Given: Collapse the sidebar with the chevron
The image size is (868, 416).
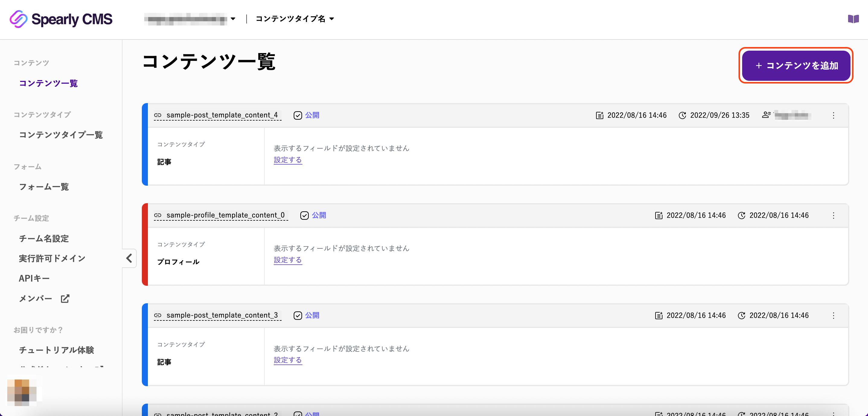Looking at the screenshot, I should [x=129, y=258].
